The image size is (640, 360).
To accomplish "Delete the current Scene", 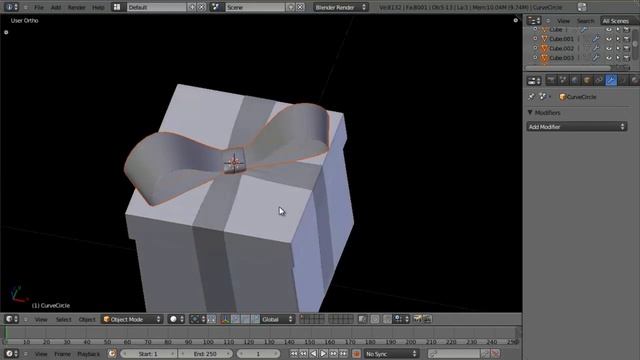I will coord(300,7).
